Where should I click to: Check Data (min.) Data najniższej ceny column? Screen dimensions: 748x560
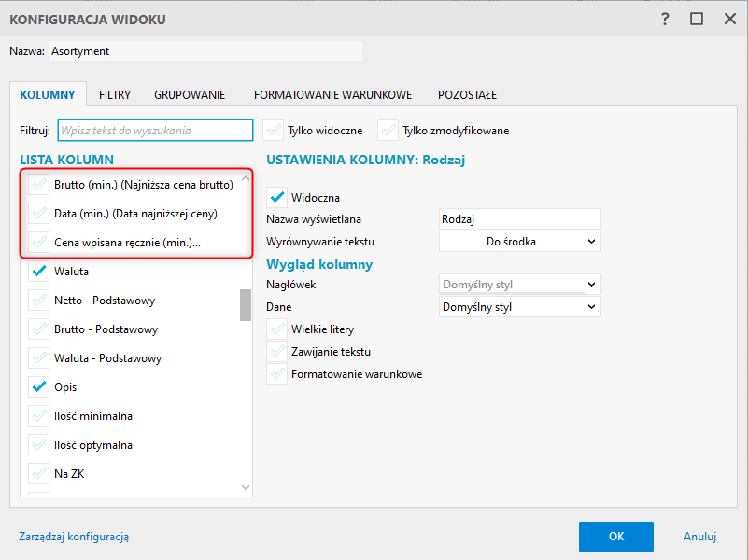(x=38, y=214)
